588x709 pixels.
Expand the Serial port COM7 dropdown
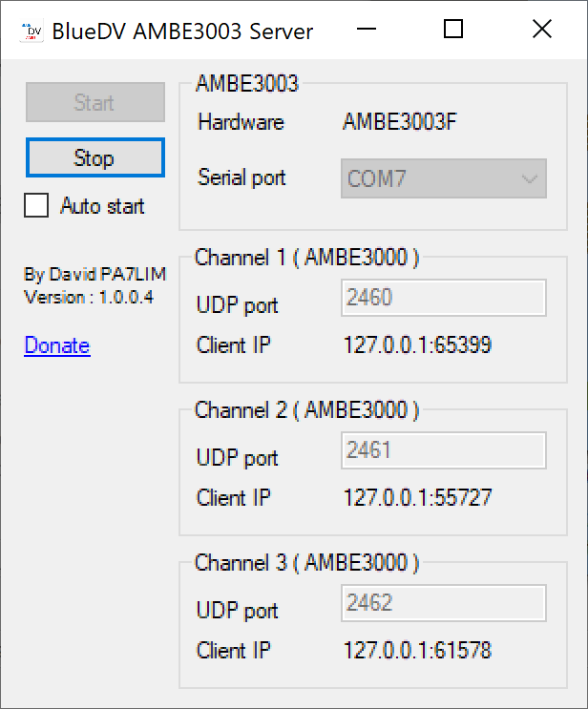[x=443, y=178]
